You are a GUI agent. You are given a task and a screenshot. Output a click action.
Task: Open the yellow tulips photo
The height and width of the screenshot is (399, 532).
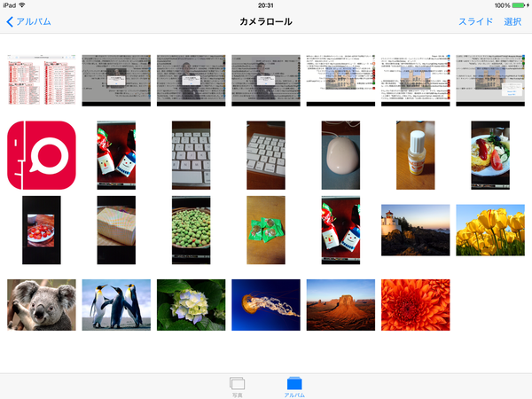pos(490,230)
